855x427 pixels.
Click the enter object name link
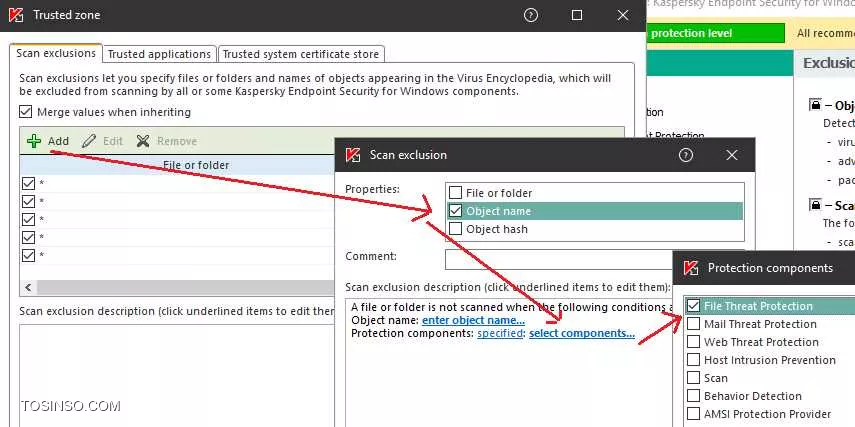[473, 321]
